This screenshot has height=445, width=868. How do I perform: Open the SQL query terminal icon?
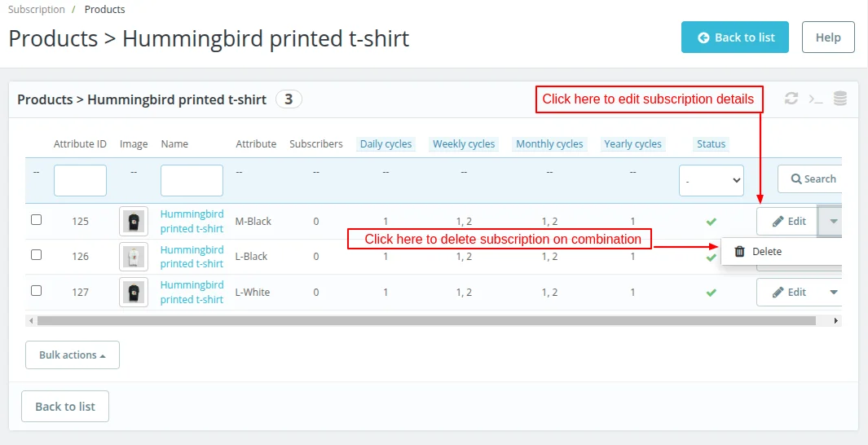(x=815, y=99)
